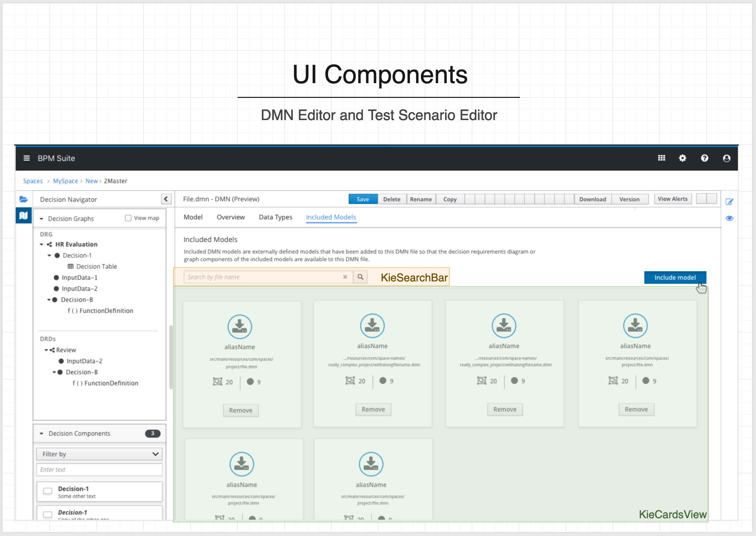The image size is (756, 536).
Task: Collapse the Decision Navigator panel chevron
Action: click(x=166, y=199)
